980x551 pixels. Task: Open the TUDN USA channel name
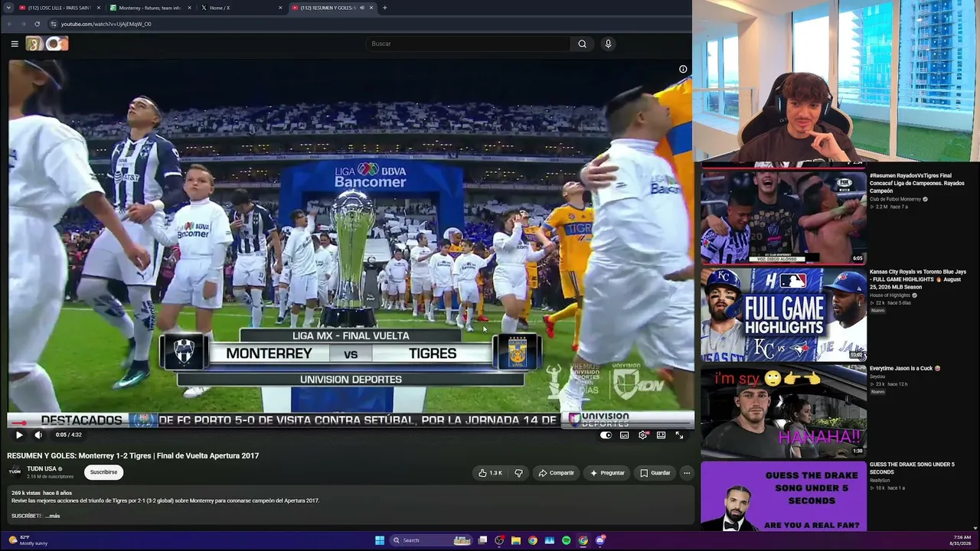point(41,469)
